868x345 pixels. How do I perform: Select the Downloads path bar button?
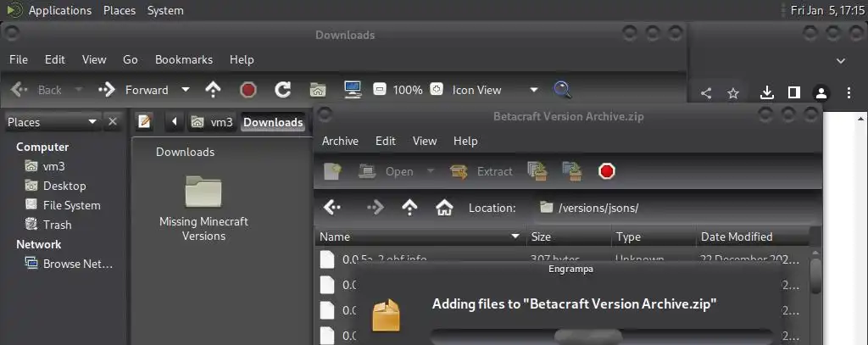273,122
